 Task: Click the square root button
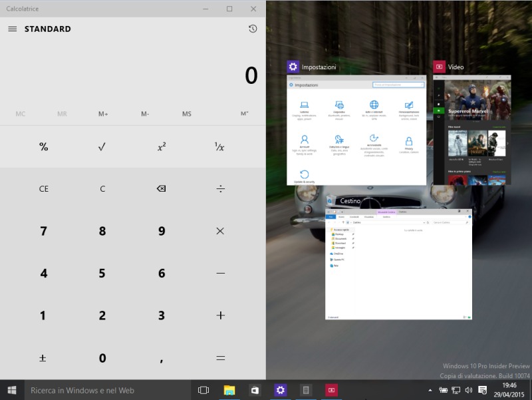pyautogui.click(x=102, y=147)
